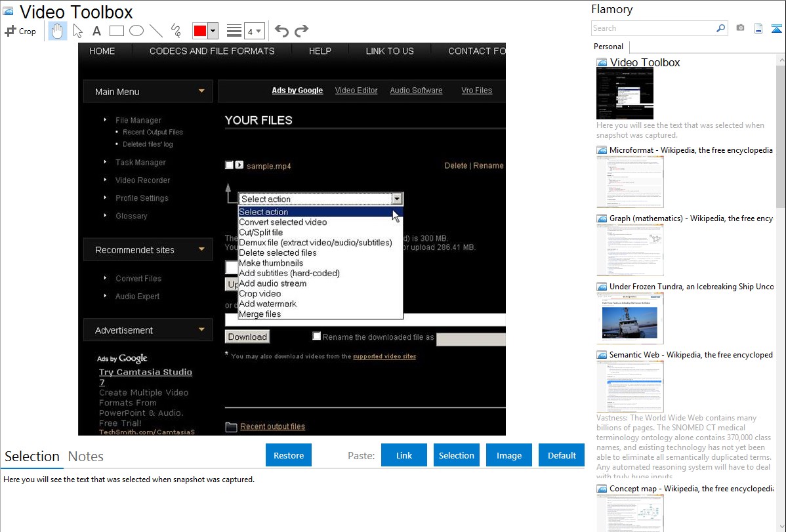Tick the sample.mp4 checkbox
The width and height of the screenshot is (786, 532).
pyautogui.click(x=229, y=165)
